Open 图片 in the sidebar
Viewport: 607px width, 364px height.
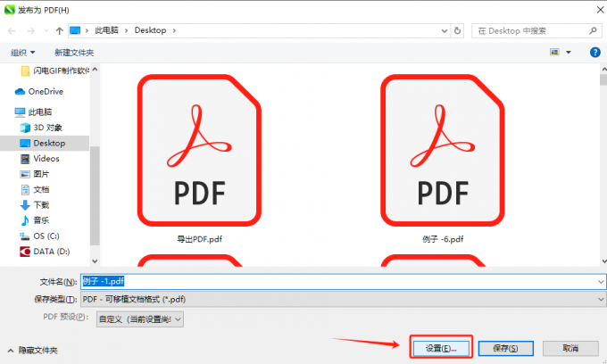pyautogui.click(x=34, y=174)
